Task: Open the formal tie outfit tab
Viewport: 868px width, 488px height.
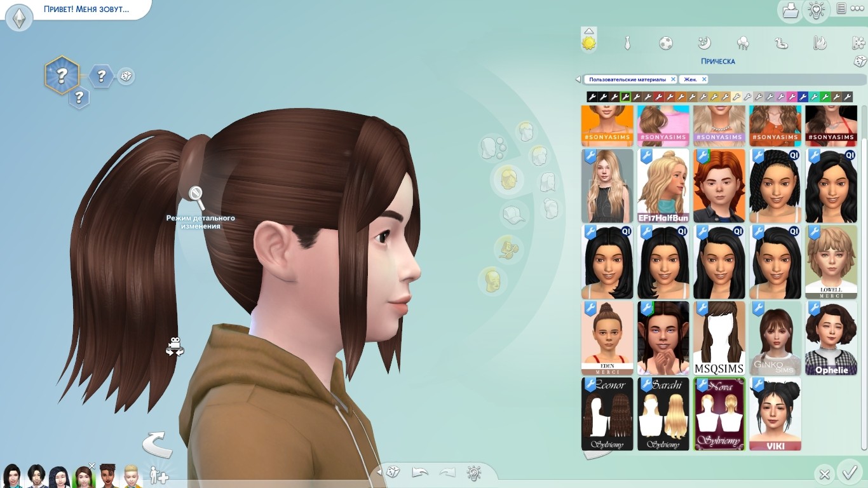Action: [x=627, y=43]
